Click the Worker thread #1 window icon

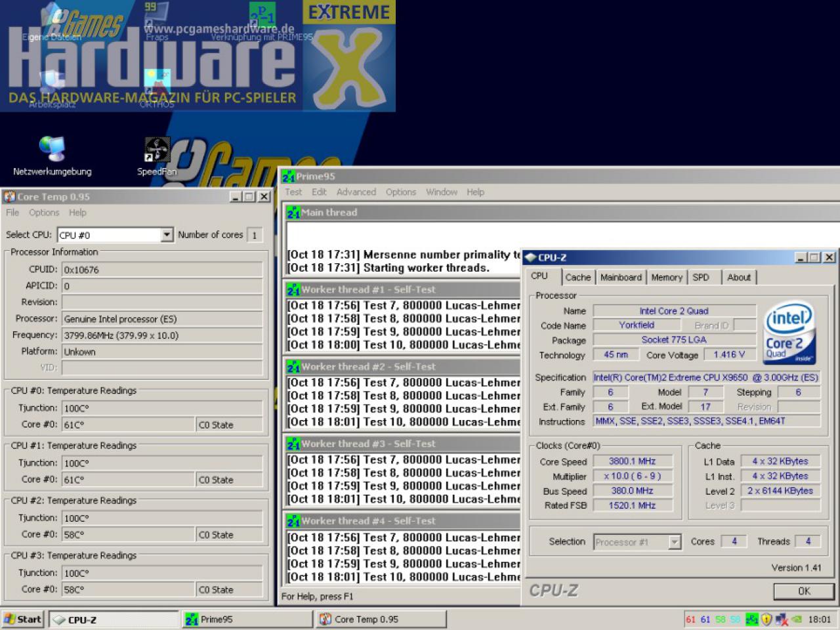coord(293,289)
